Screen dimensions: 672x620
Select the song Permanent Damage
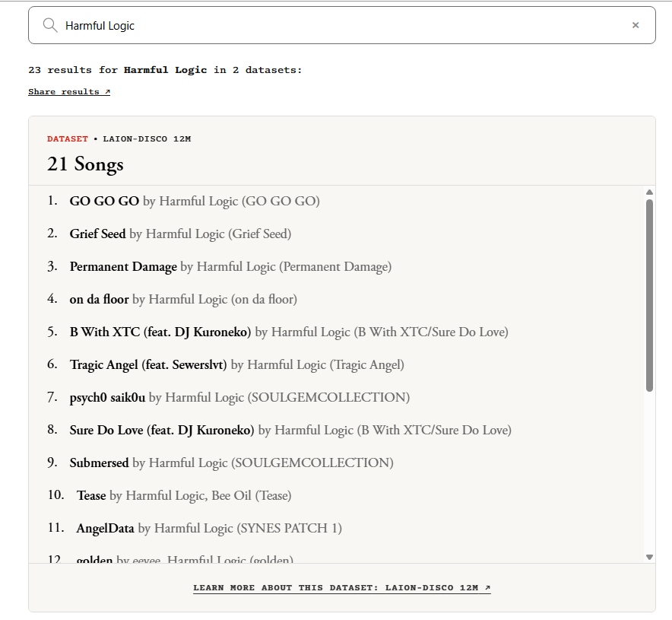[123, 266]
